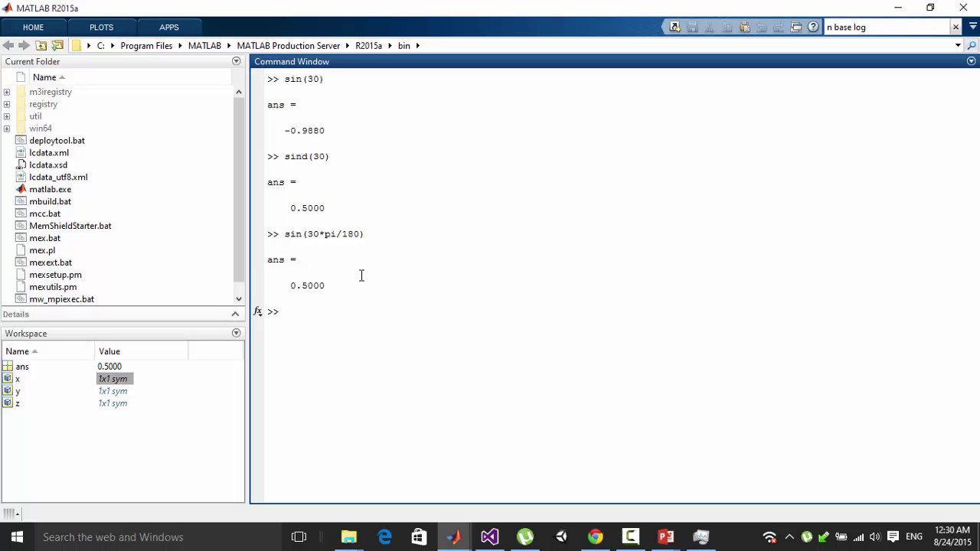Select matlab.exe in Current Folder
Viewport: 980px width, 551px height.
pos(50,190)
